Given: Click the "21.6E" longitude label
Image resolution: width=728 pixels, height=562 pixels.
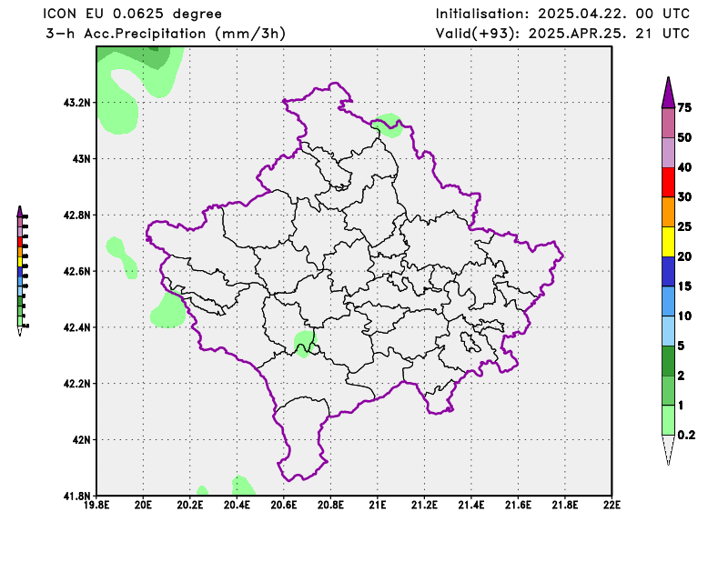Looking at the screenshot, I should [518, 505].
